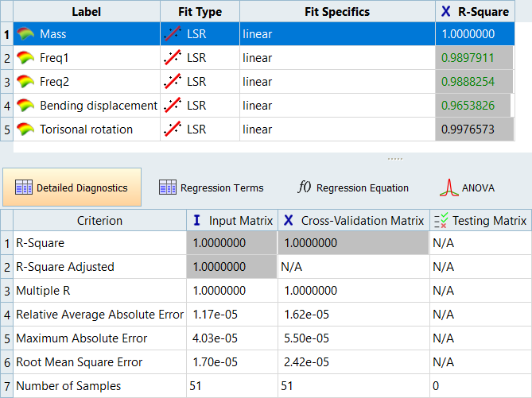Viewport: 532px width, 398px height.
Task: Click the LSR fit icon for Freq2
Action: pyautogui.click(x=173, y=82)
